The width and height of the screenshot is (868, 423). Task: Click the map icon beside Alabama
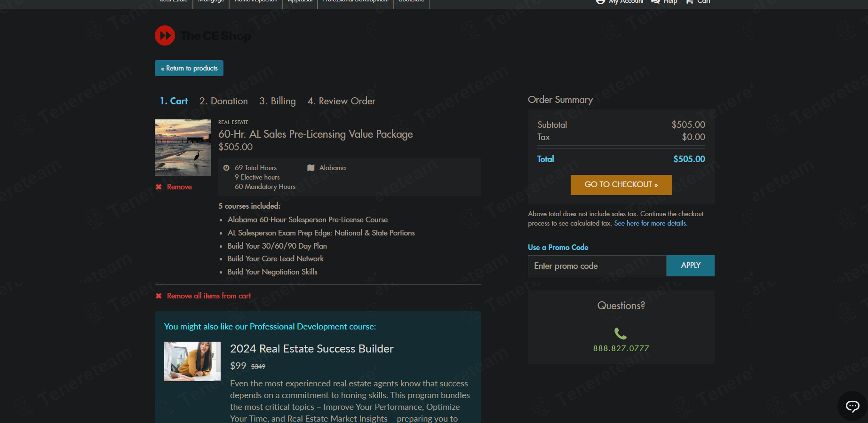point(311,168)
